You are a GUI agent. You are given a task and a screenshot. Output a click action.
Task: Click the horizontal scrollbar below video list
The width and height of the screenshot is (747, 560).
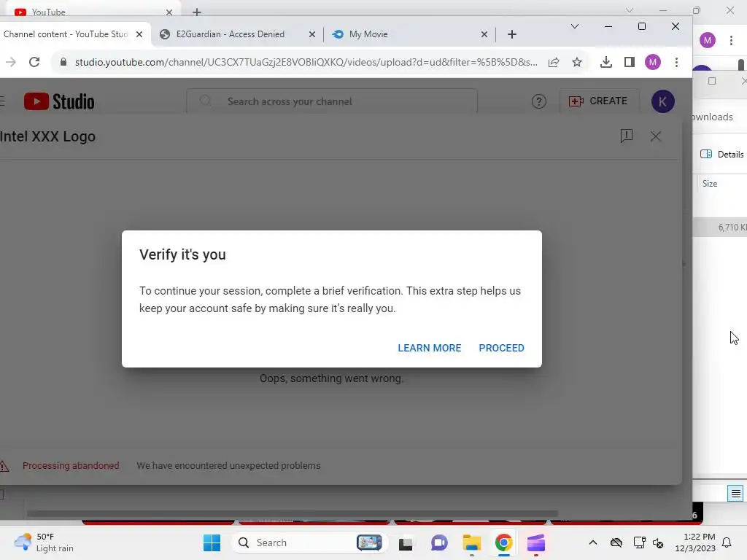pyautogui.click(x=292, y=513)
